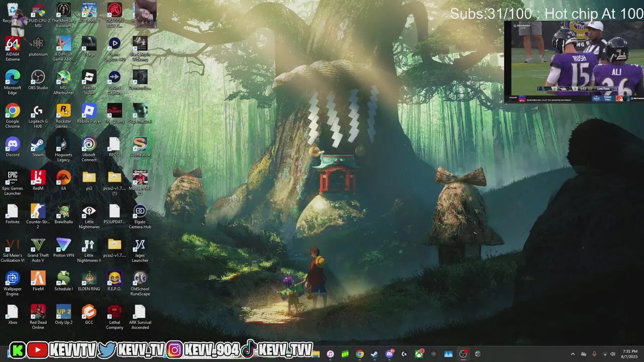Screen dimensions: 644x362
Task: Open the Subnautica desktop shortcut
Action: pos(140,147)
